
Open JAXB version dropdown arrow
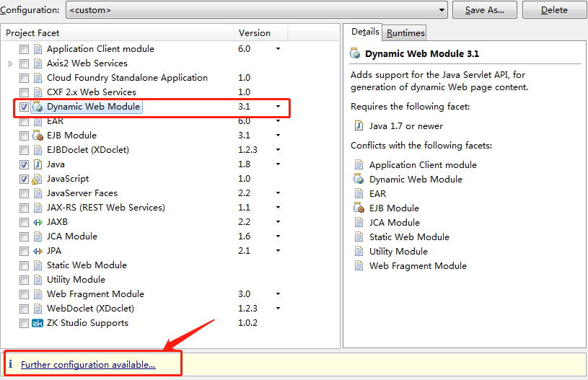point(278,222)
